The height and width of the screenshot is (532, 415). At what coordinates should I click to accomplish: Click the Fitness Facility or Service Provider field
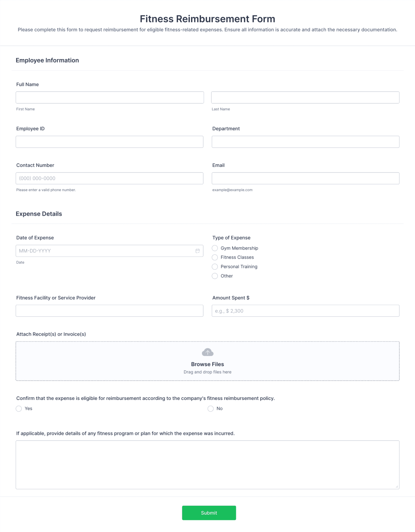pyautogui.click(x=110, y=310)
